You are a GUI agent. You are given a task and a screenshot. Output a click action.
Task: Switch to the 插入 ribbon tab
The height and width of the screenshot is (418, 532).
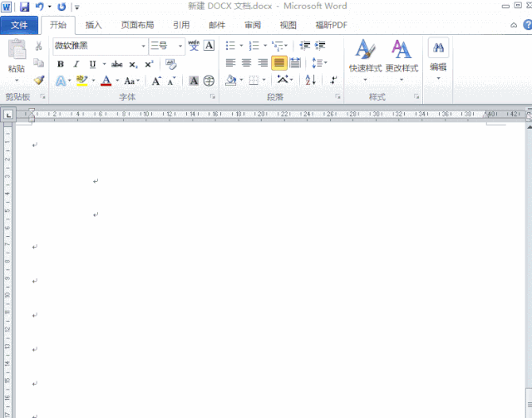tap(93, 25)
